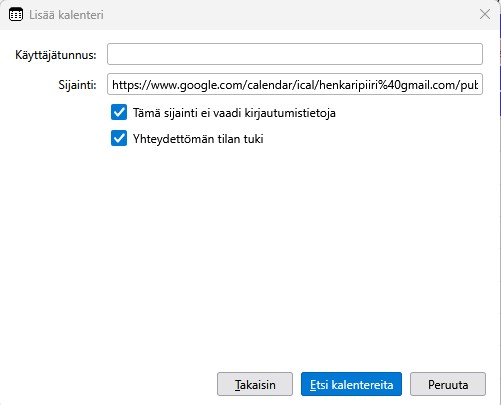This screenshot has width=501, height=405.
Task: Focus the Käyttäjätunnus text field
Action: tap(295, 54)
